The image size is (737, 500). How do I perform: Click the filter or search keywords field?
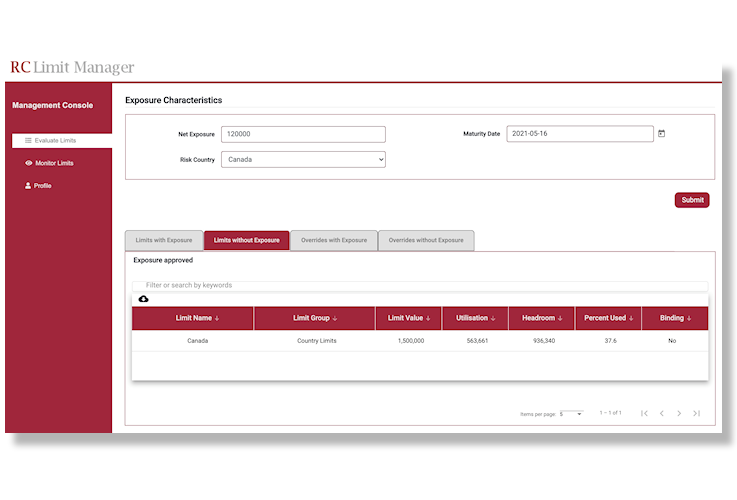420,285
